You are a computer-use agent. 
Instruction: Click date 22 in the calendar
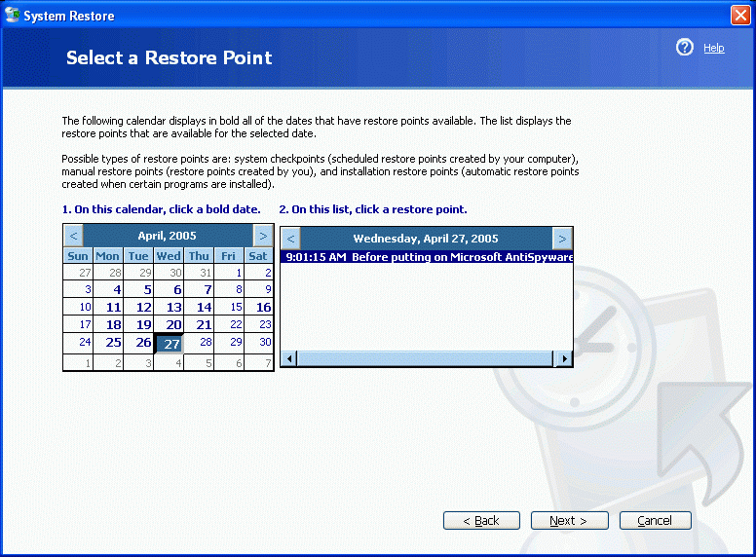pos(229,324)
